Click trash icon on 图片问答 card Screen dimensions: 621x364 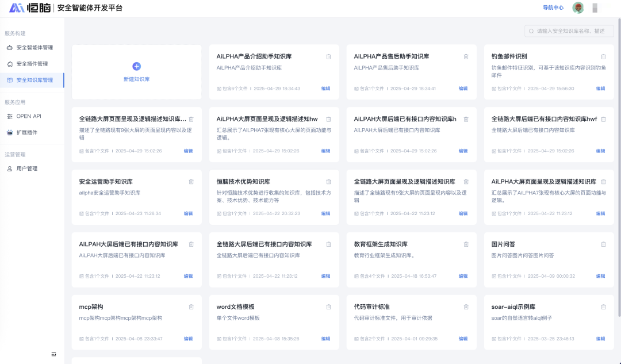pos(603,244)
